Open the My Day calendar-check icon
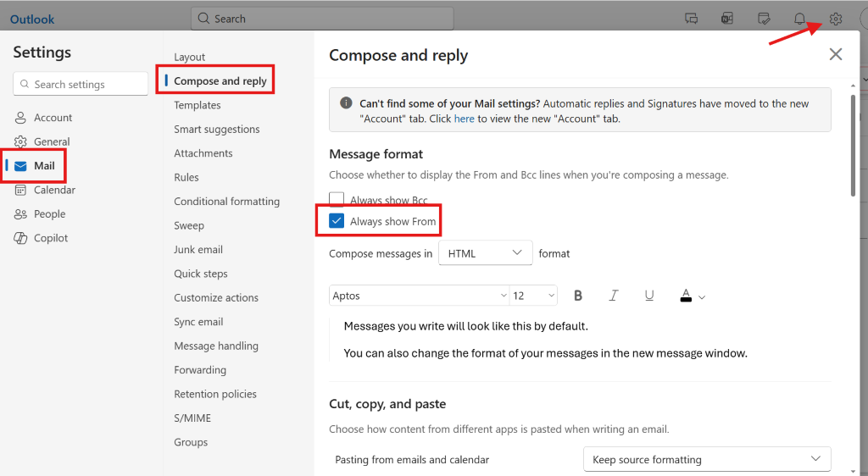 pyautogui.click(x=764, y=19)
